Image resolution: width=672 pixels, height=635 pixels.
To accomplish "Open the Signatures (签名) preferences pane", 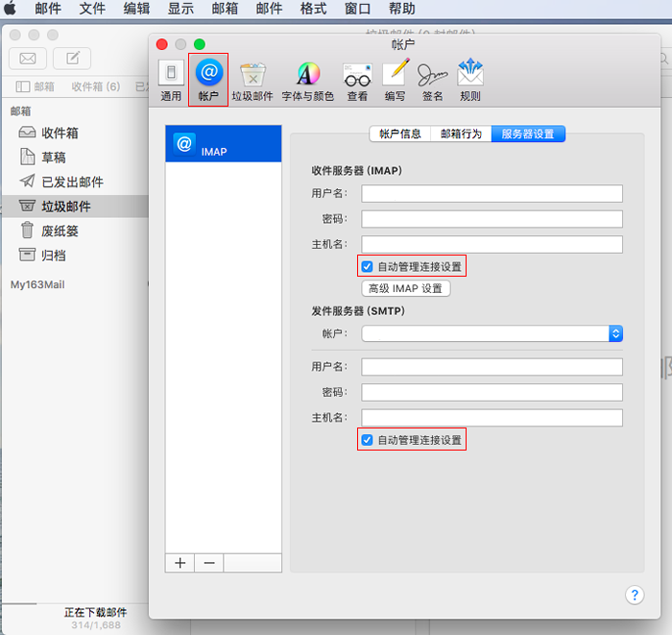I will pyautogui.click(x=432, y=82).
